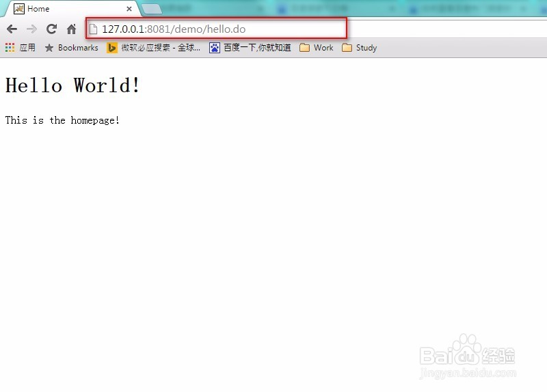
Task: Close the Home tab
Action: (129, 9)
